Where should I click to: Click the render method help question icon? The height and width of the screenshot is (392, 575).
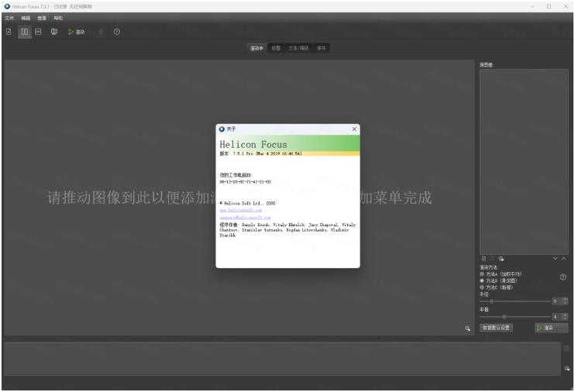pyautogui.click(x=563, y=277)
